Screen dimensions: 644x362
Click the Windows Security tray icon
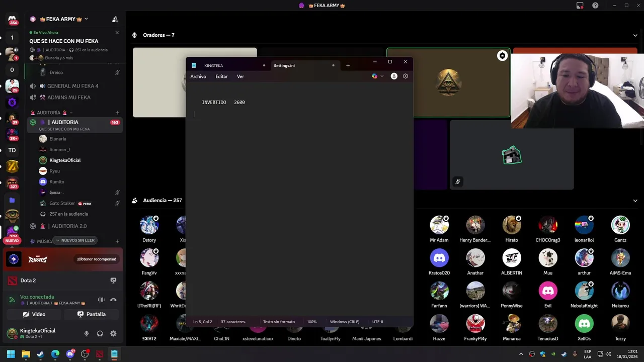click(x=542, y=354)
